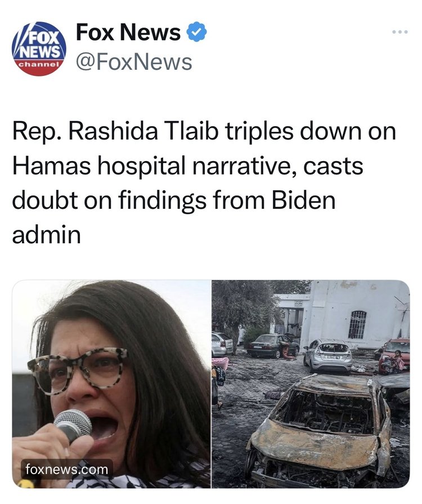Click the microphone in the left photo
The image size is (422, 504).
pos(74,425)
